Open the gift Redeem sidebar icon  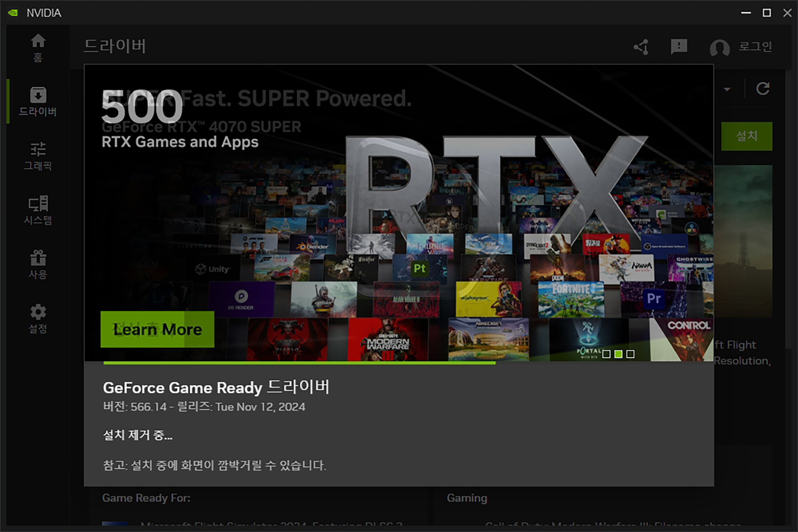click(x=38, y=264)
